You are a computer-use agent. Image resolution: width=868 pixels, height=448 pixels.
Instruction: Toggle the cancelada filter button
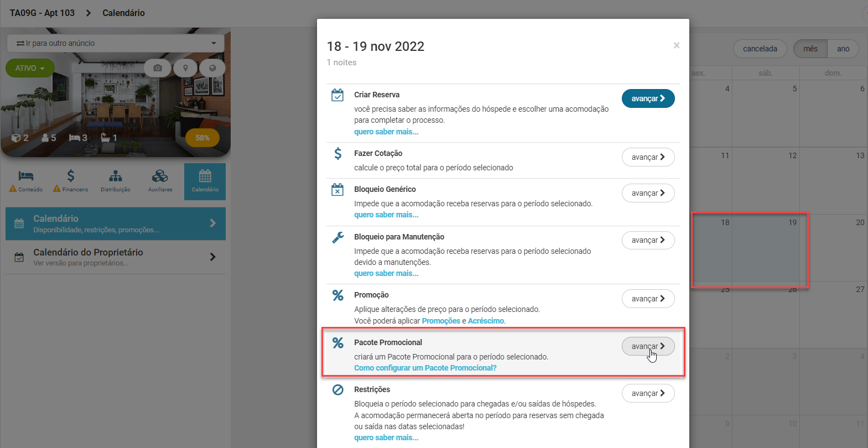coord(760,49)
